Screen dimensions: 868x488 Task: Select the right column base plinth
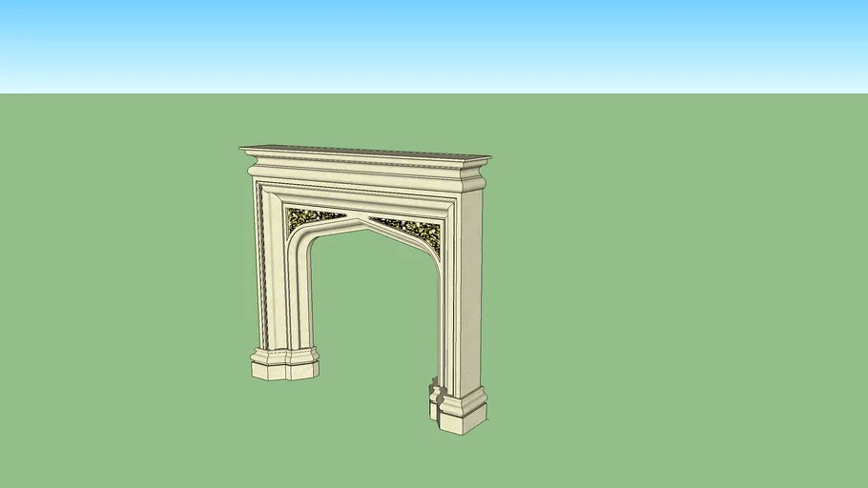tap(462, 409)
